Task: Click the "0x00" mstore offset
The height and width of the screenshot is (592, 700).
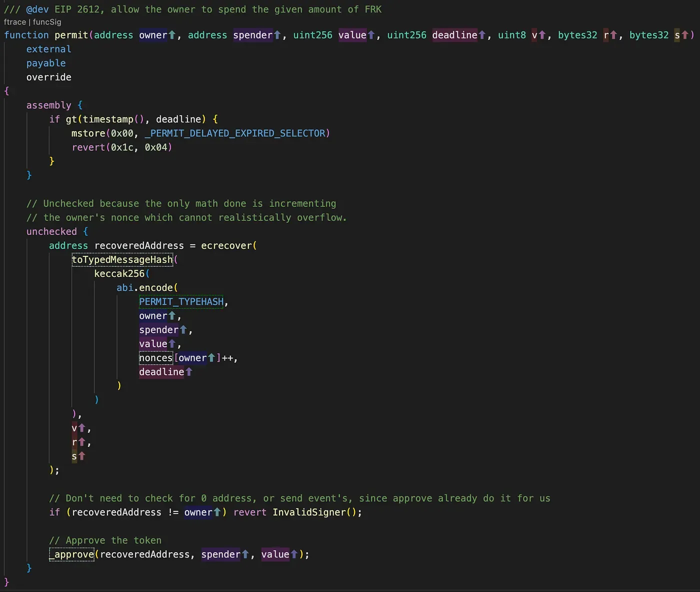Action: pyautogui.click(x=122, y=133)
